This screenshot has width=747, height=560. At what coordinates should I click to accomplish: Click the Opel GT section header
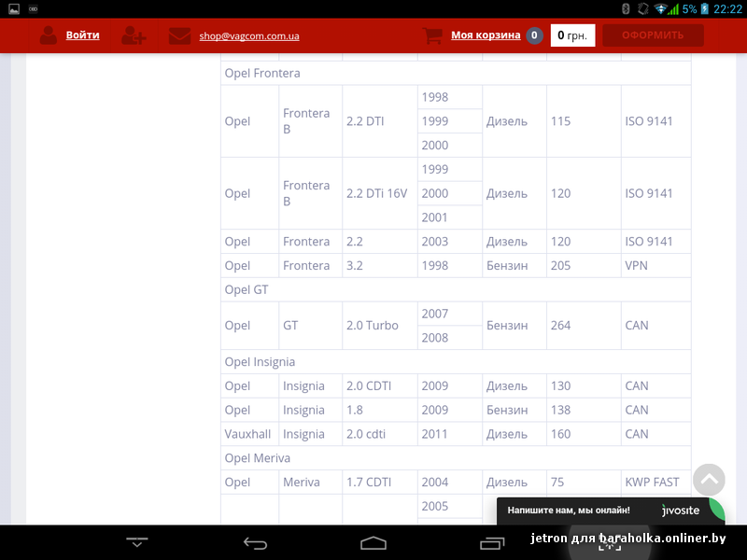click(456, 289)
